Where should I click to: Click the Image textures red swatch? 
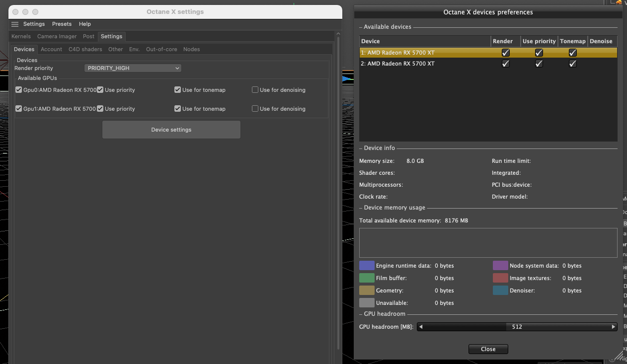tap(500, 278)
